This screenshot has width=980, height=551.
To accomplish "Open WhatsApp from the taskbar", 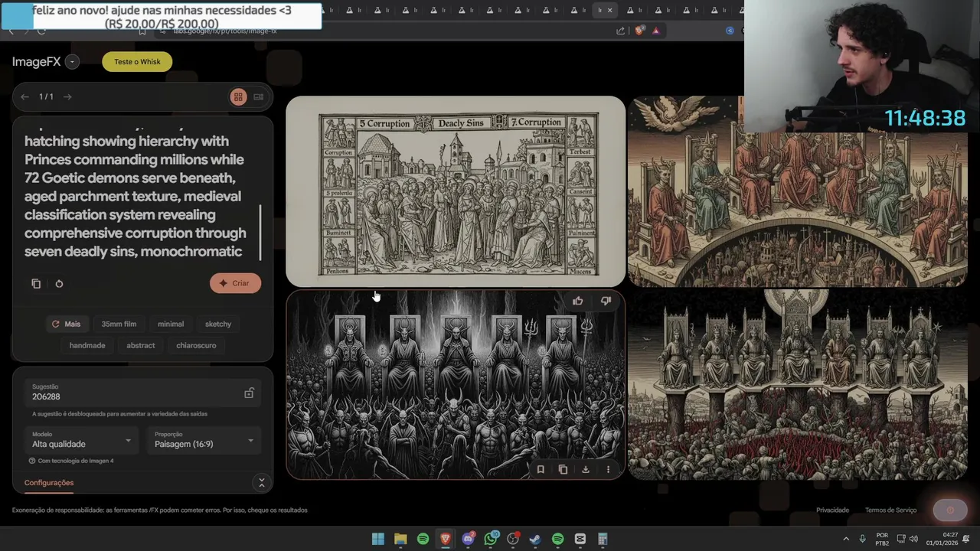I will click(x=491, y=539).
